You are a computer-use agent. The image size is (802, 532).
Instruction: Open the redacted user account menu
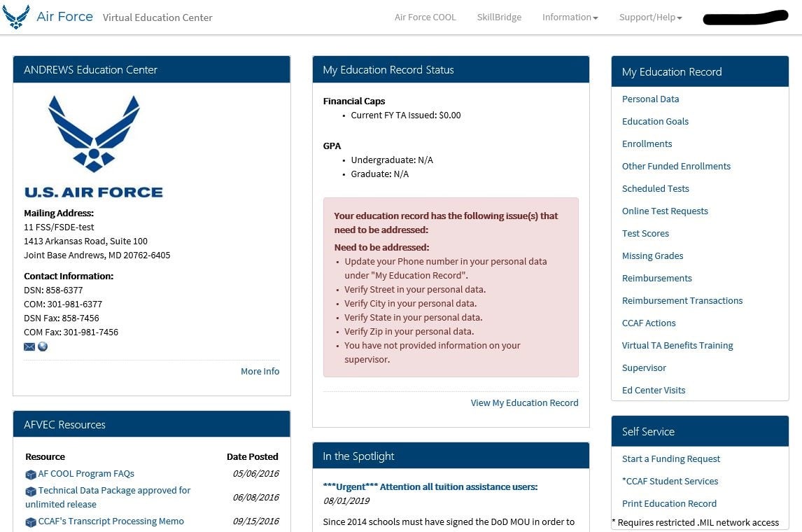pos(745,17)
